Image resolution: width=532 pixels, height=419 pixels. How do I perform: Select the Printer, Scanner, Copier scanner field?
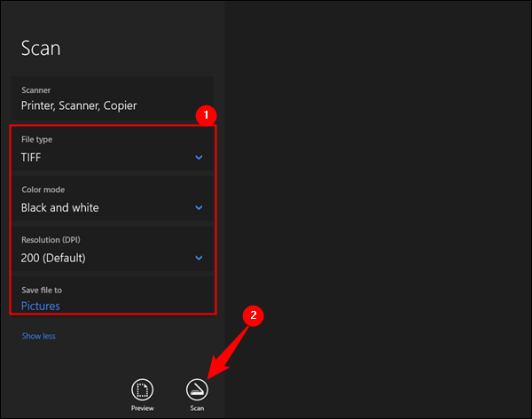(79, 106)
